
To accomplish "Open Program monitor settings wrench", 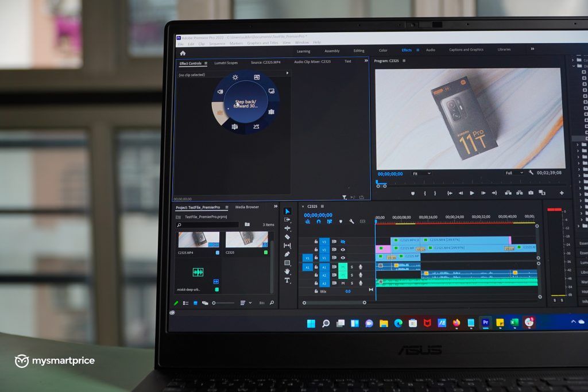I will tap(531, 172).
